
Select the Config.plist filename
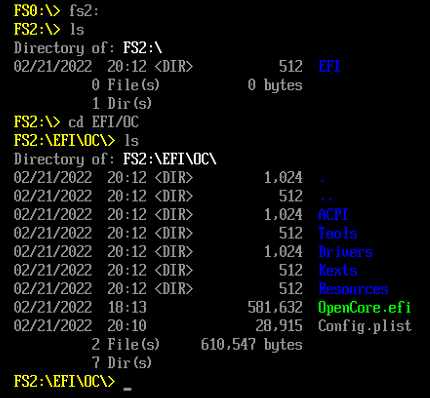pos(365,326)
